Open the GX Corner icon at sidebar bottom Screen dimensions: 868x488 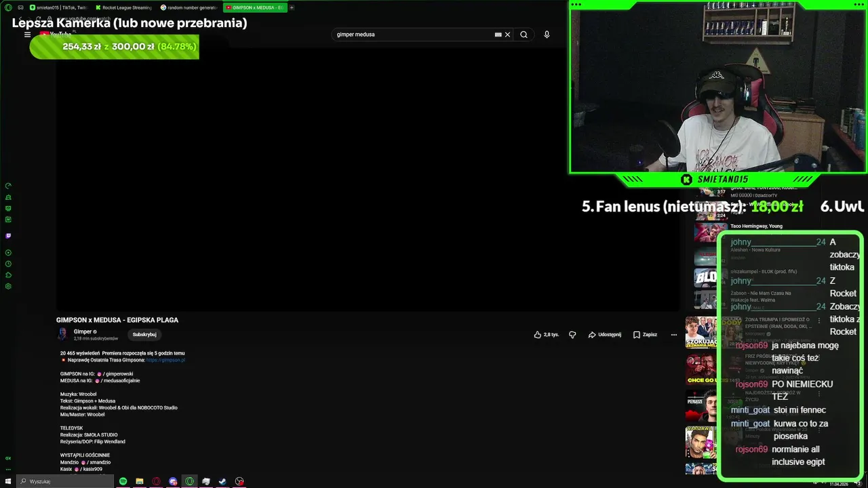[8, 458]
